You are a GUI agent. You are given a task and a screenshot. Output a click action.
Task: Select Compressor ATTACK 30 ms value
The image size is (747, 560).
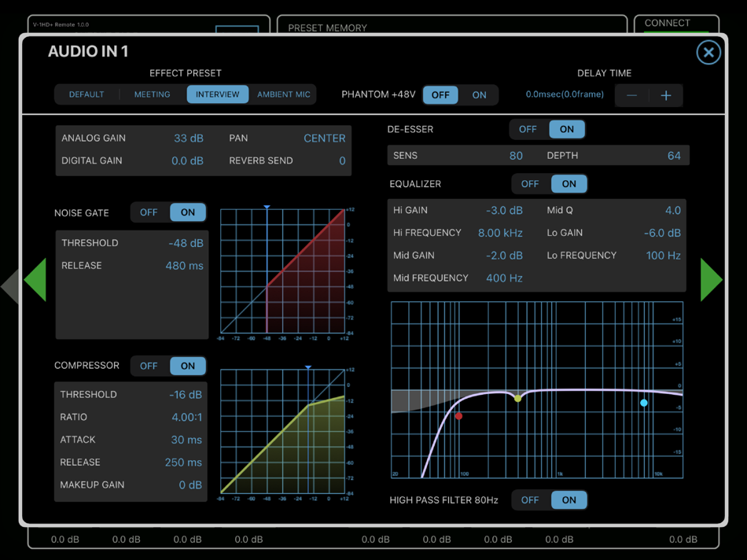(x=186, y=440)
